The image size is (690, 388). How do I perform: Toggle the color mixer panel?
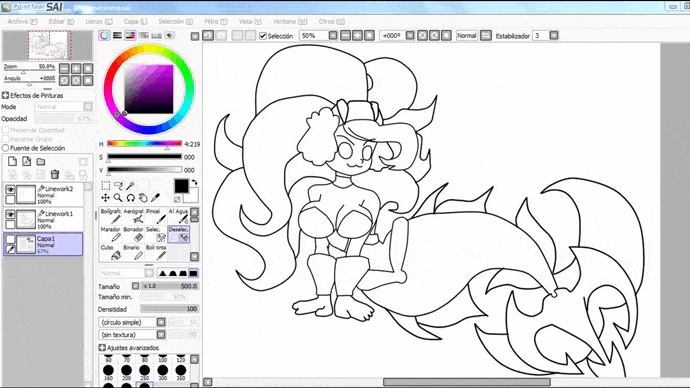pyautogui.click(x=143, y=36)
